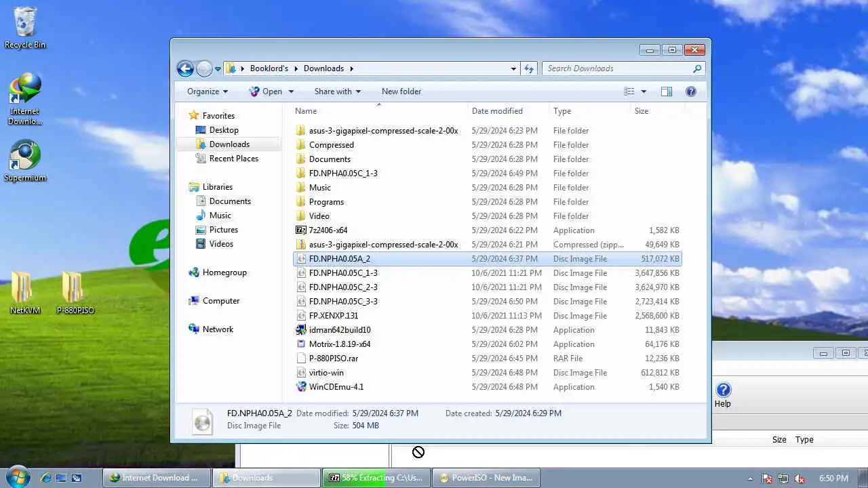Select the Compressed folder row
868x488 pixels.
pos(488,145)
